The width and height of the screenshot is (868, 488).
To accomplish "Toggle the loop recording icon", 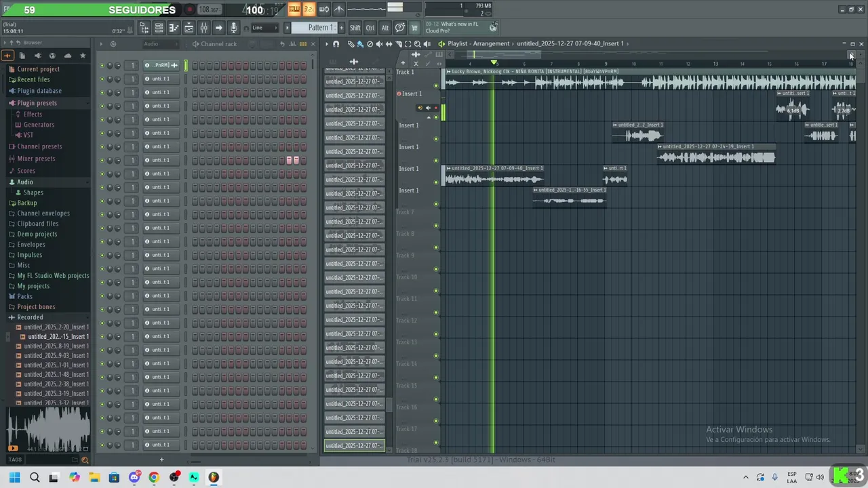I will (x=324, y=9).
